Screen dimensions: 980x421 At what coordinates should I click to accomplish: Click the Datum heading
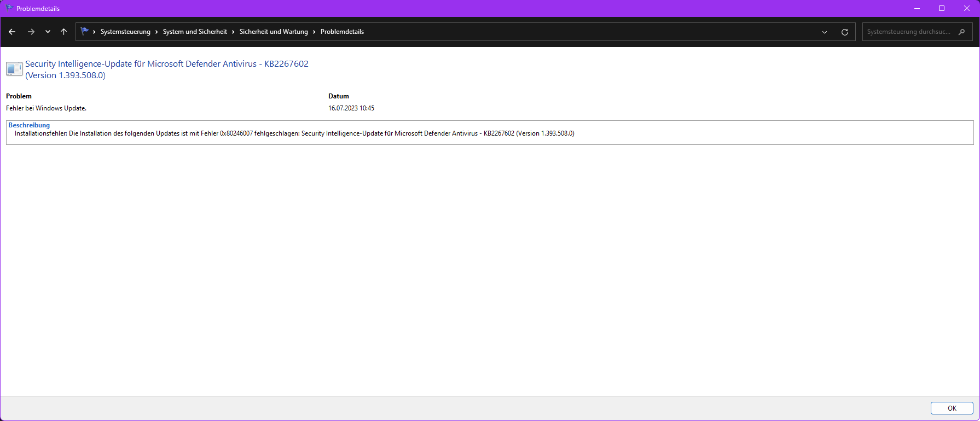tap(339, 96)
